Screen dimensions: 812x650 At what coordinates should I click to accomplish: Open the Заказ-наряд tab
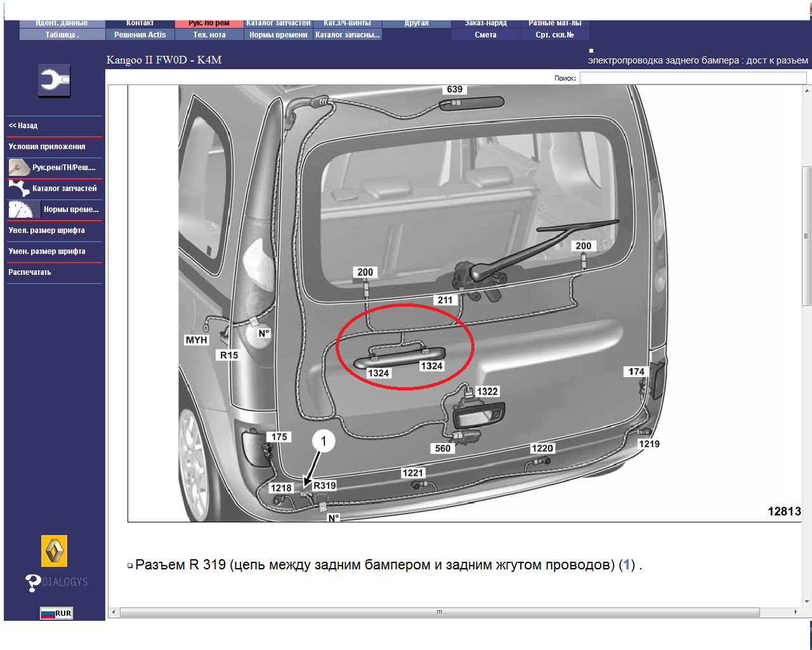click(486, 23)
